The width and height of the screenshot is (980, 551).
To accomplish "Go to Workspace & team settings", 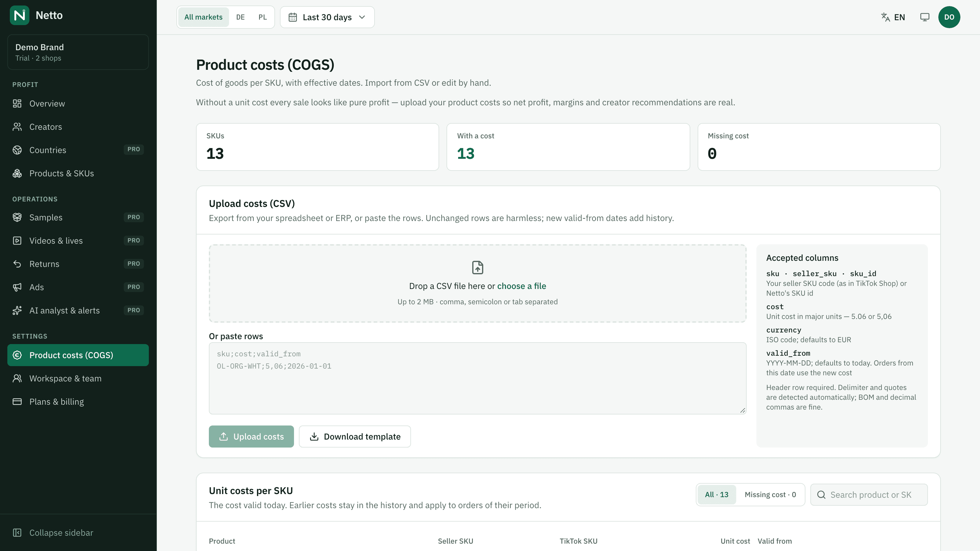I will point(78,378).
